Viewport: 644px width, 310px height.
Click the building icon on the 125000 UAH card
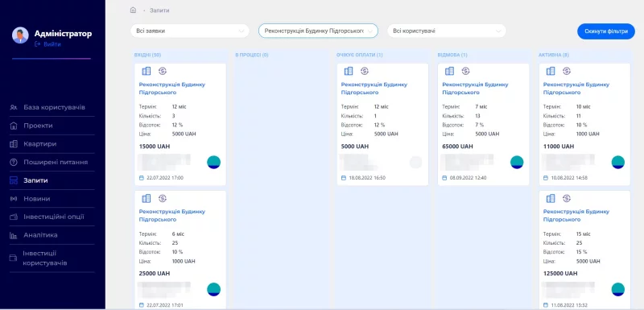[551, 198]
